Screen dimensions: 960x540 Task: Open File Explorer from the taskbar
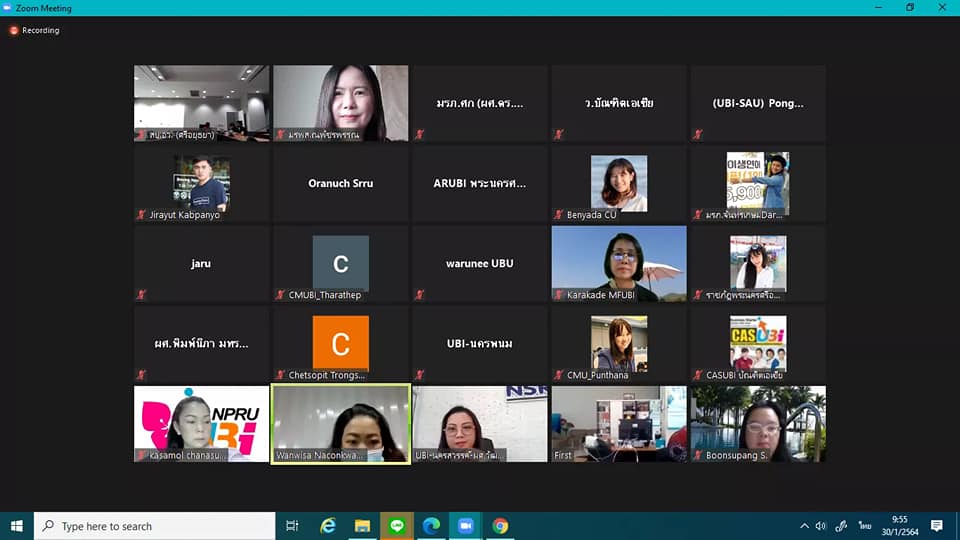pyautogui.click(x=362, y=526)
